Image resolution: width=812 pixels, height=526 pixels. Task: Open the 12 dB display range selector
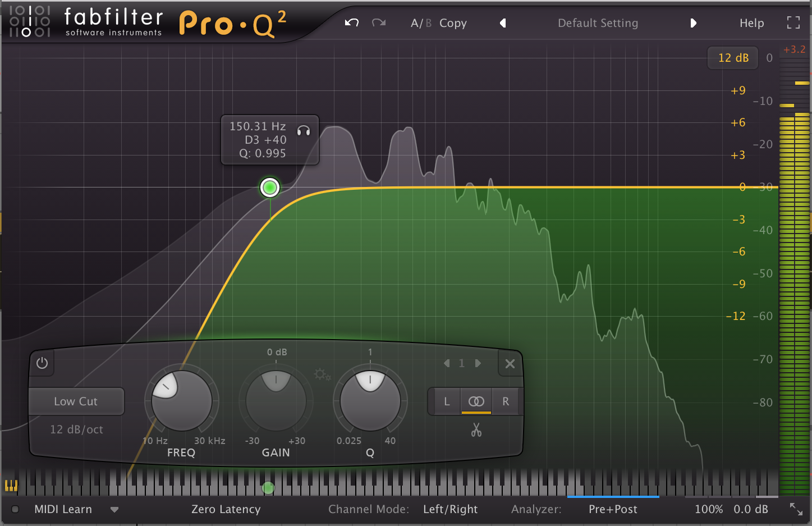pos(733,58)
